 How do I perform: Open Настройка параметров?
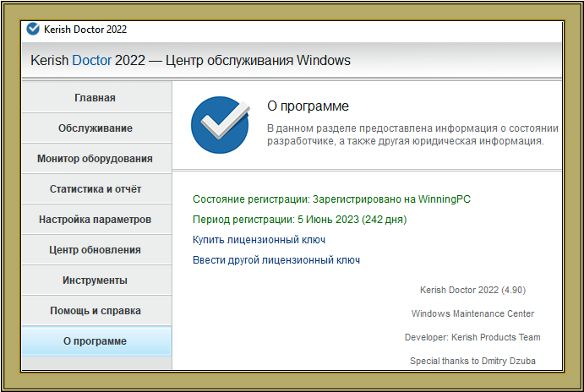(x=96, y=220)
